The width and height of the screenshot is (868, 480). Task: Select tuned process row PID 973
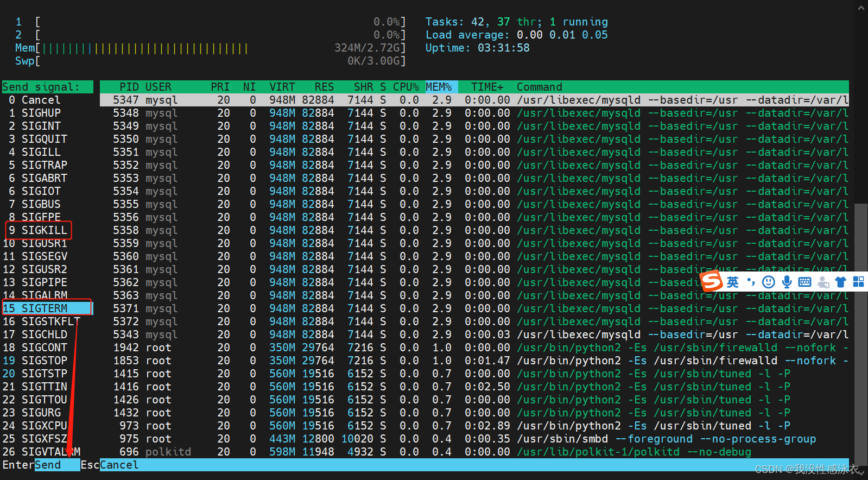tap(474, 426)
